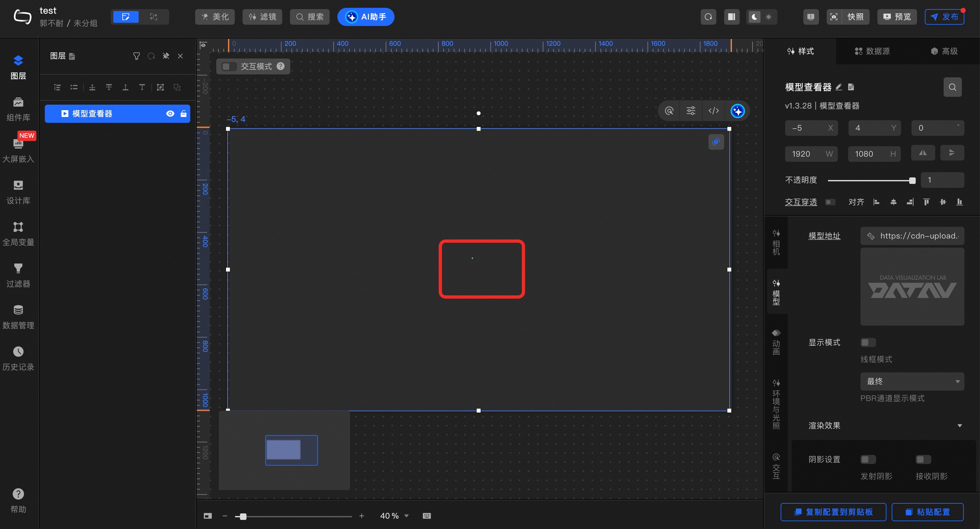This screenshot has height=529, width=980.
Task: Hide the 模型查看器 layer with the eye icon
Action: click(x=170, y=113)
